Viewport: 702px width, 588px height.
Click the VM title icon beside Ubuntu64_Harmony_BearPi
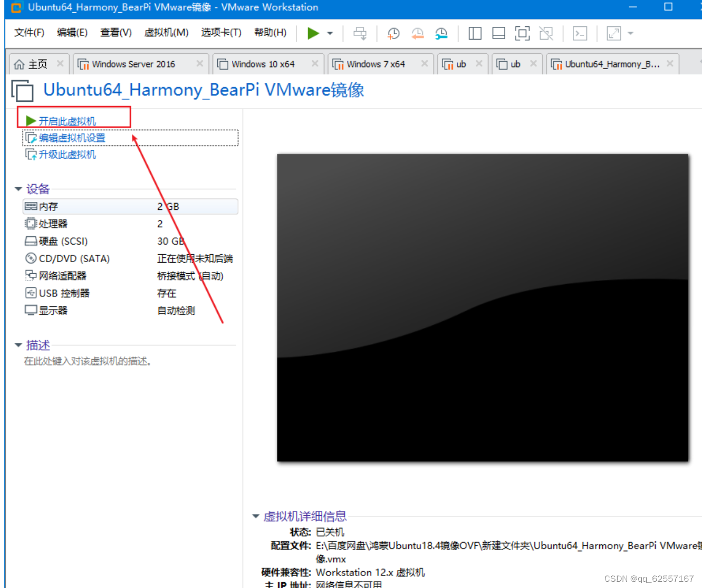[22, 90]
